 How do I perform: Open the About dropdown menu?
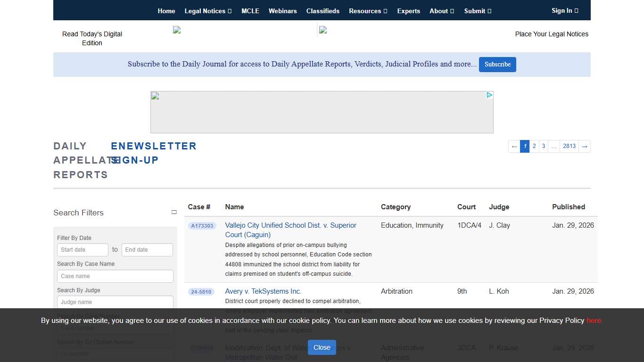pyautogui.click(x=442, y=11)
